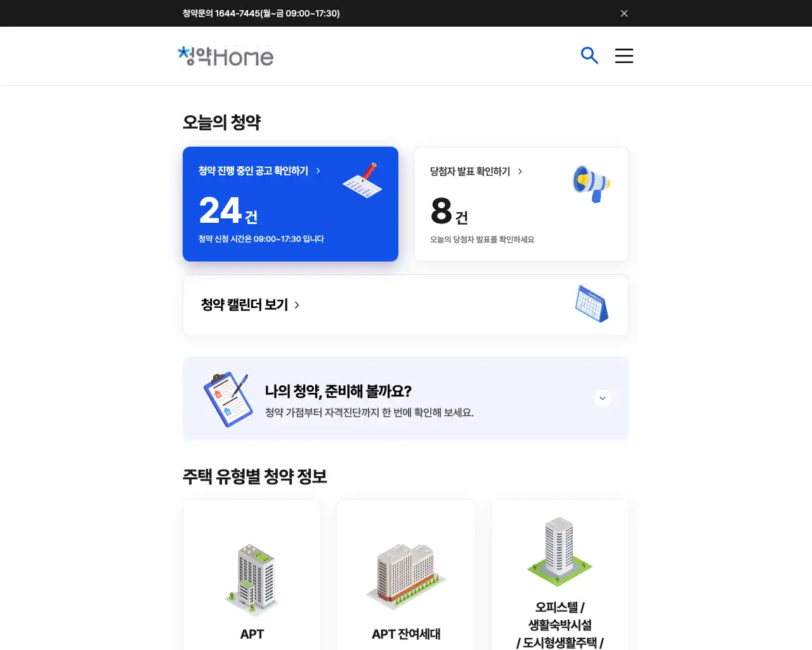Viewport: 812px width, 650px height.
Task: Click the 오늘의 청약 section heading
Action: click(222, 122)
